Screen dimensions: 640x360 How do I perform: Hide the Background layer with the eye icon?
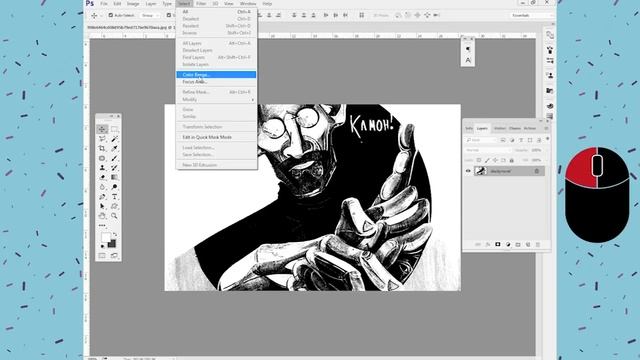click(x=468, y=171)
